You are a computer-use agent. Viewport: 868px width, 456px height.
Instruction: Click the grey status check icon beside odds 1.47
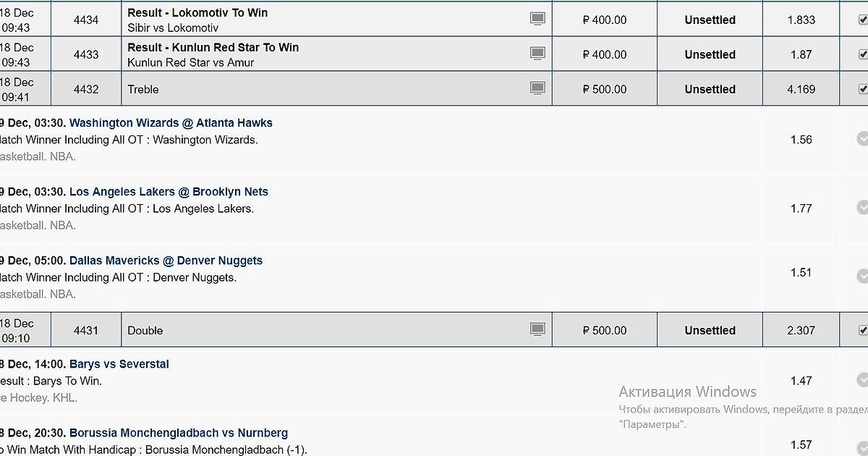[862, 380]
